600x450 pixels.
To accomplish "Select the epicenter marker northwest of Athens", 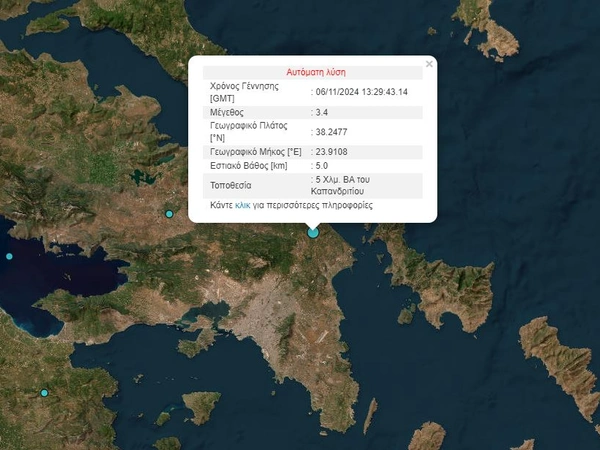I will click(x=169, y=214).
